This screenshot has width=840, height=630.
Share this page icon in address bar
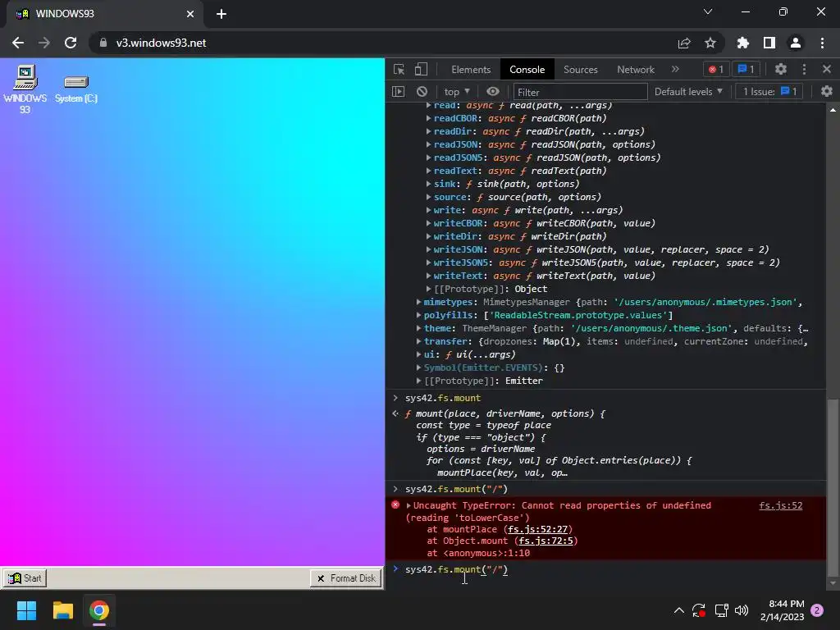click(684, 43)
